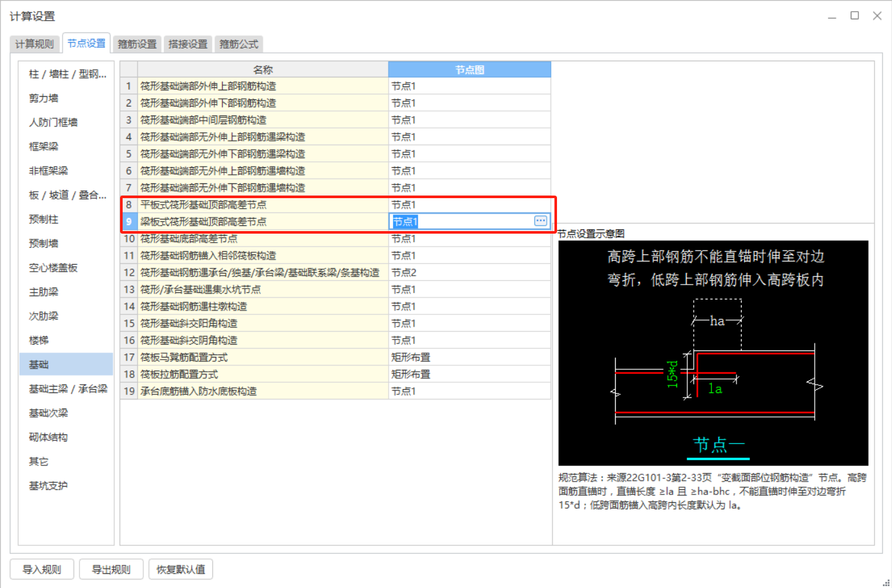Select the 基础 category

point(66,365)
